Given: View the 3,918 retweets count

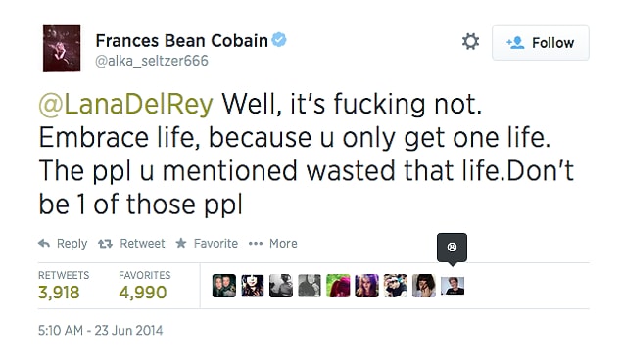Looking at the screenshot, I should 59,293.
